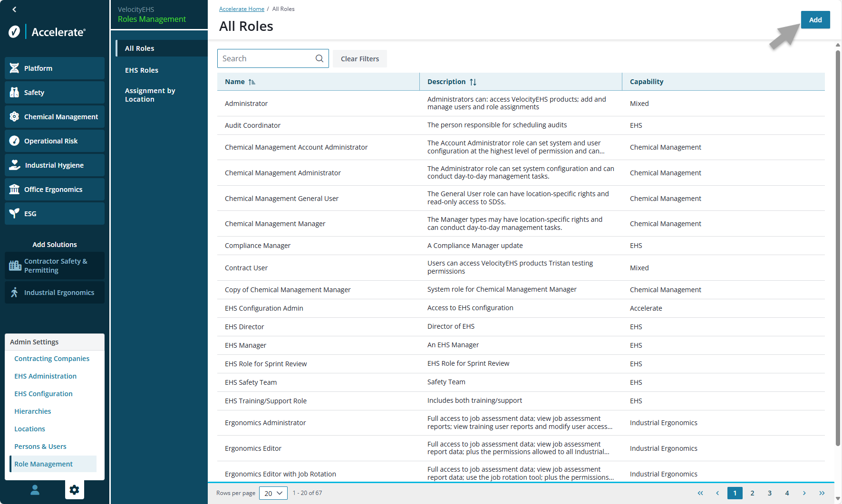Click the Add role button
Screen dimensions: 842x504
pyautogui.click(x=815, y=20)
